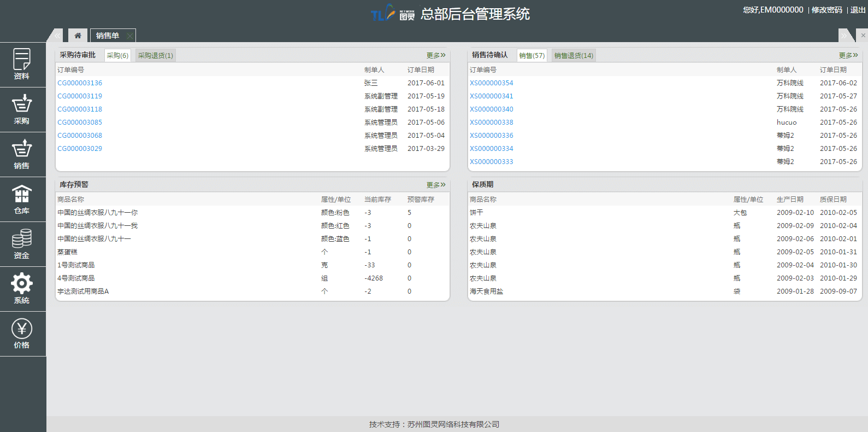Open the 采购 purchasing sidebar module
Image resolution: width=868 pixels, height=432 pixels.
[x=22, y=109]
